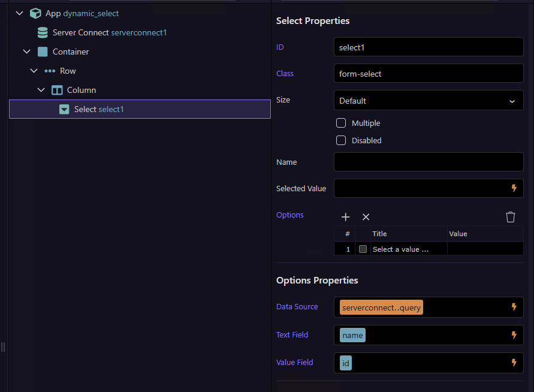Check the box in option row 1
534x392 pixels.
(363, 249)
